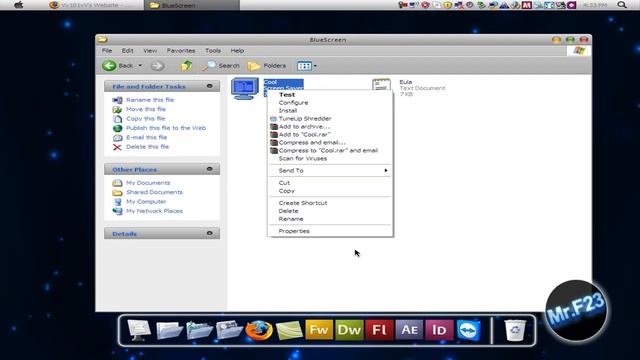Choose Configure in the context menu
Image resolution: width=640 pixels, height=360 pixels.
point(330,102)
